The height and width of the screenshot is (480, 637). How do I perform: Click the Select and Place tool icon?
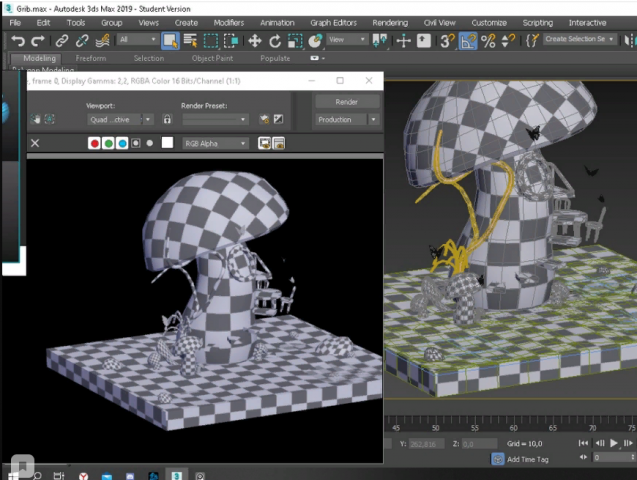click(x=315, y=41)
